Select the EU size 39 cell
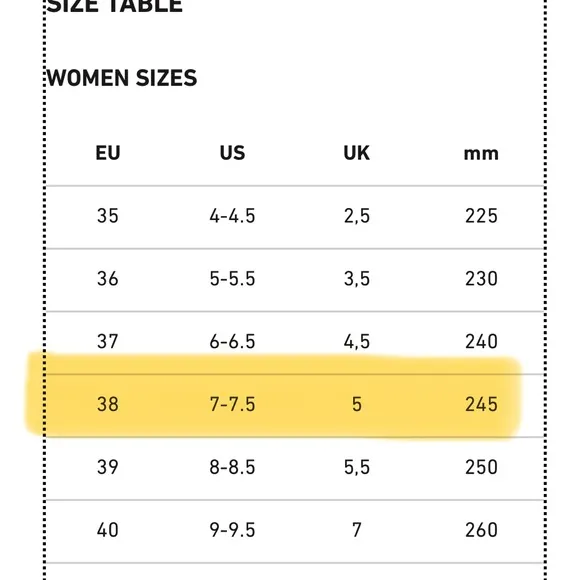Screen dimensions: 580x580 click(108, 467)
